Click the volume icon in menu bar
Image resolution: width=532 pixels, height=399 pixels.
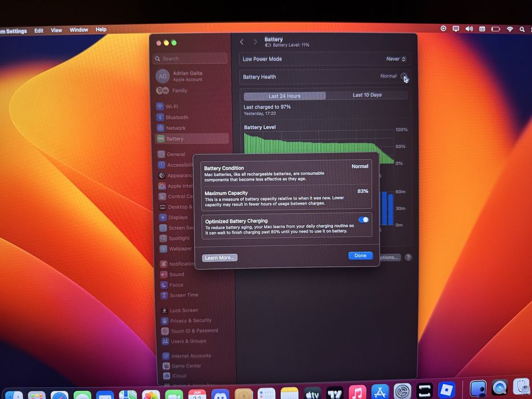[469, 29]
